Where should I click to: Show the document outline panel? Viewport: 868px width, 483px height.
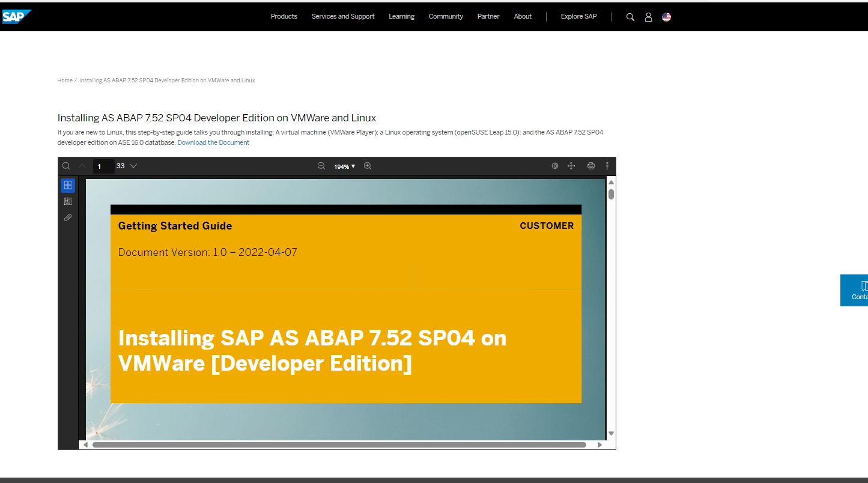click(68, 201)
